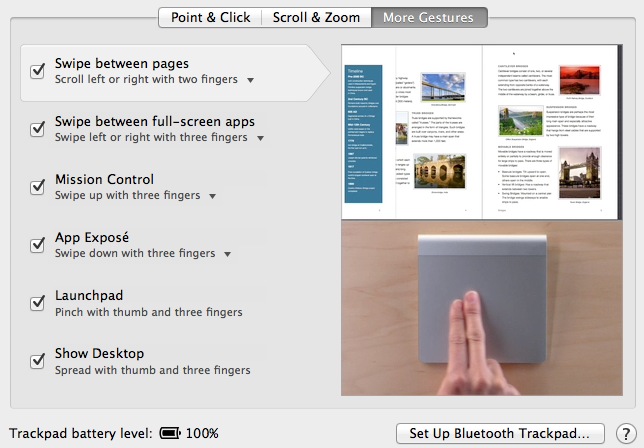Click the trackpad battery level icon
Screen dimensions: 644x448
click(x=171, y=433)
